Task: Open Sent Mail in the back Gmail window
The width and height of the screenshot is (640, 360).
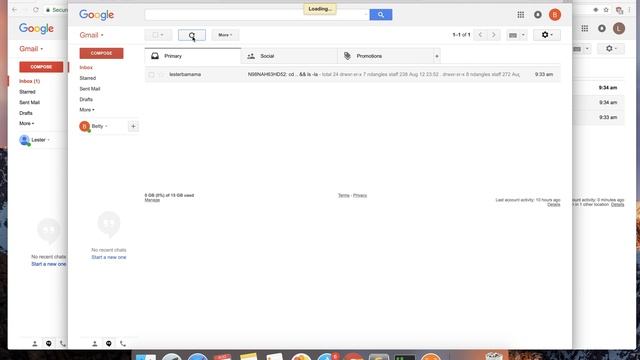Action: (29, 102)
